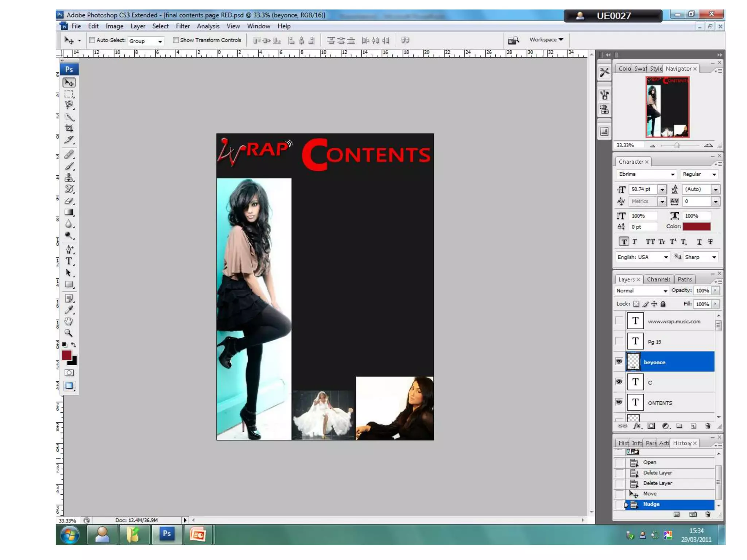Add a layer mask
The height and width of the screenshot is (560, 747).
[651, 426]
